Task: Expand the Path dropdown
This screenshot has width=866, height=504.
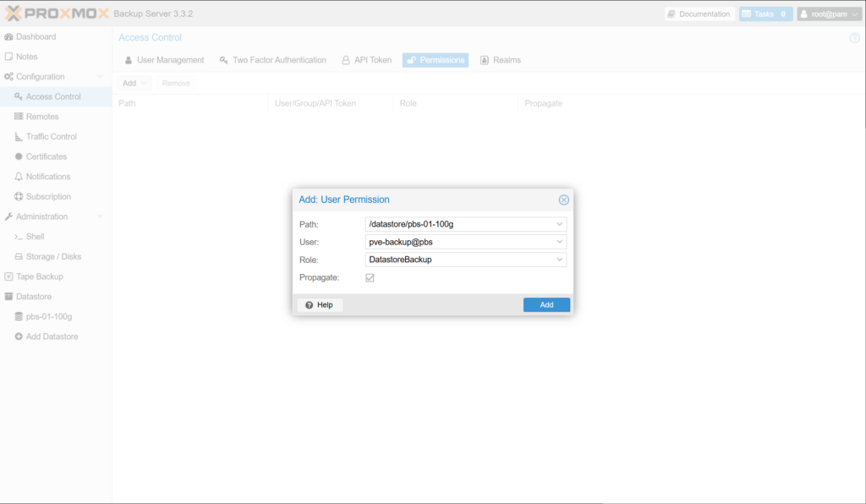Action: [x=559, y=224]
